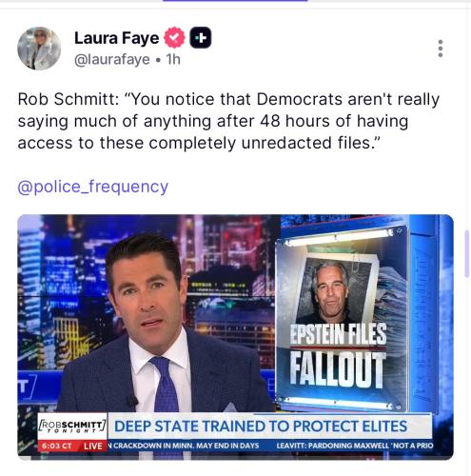Viewport: 471px width, 476px height.
Task: Select the active tab with the purple underline
Action: 235,1
